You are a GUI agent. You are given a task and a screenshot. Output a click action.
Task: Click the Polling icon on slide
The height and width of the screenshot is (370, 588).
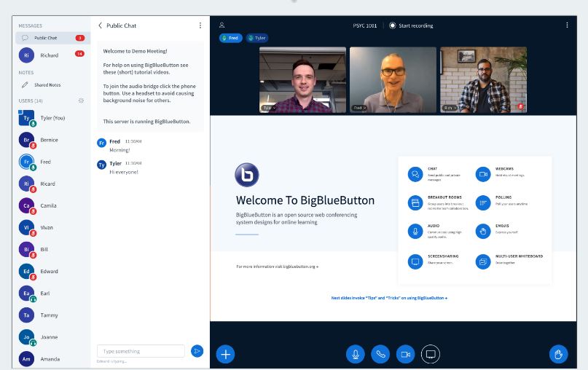483,202
